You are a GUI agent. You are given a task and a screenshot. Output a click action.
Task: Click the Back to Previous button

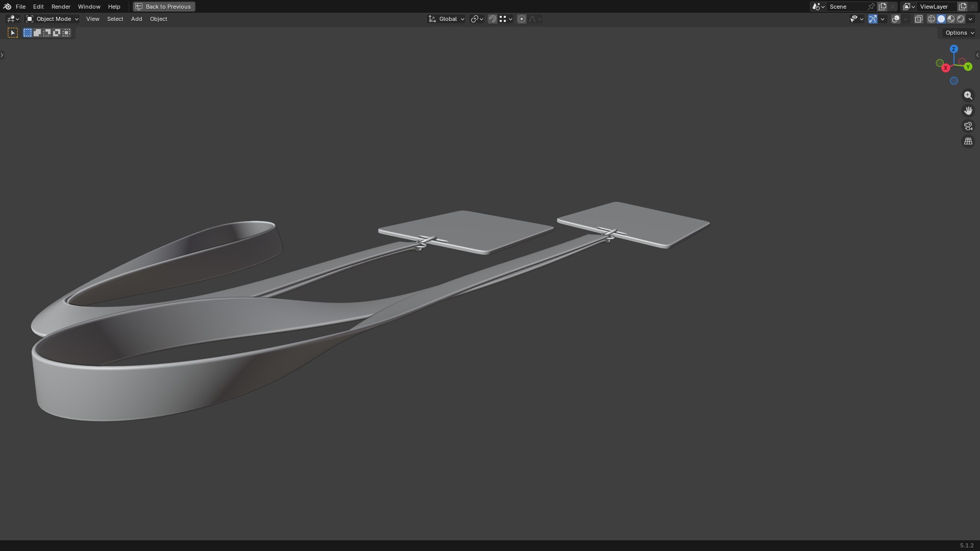[x=164, y=7]
